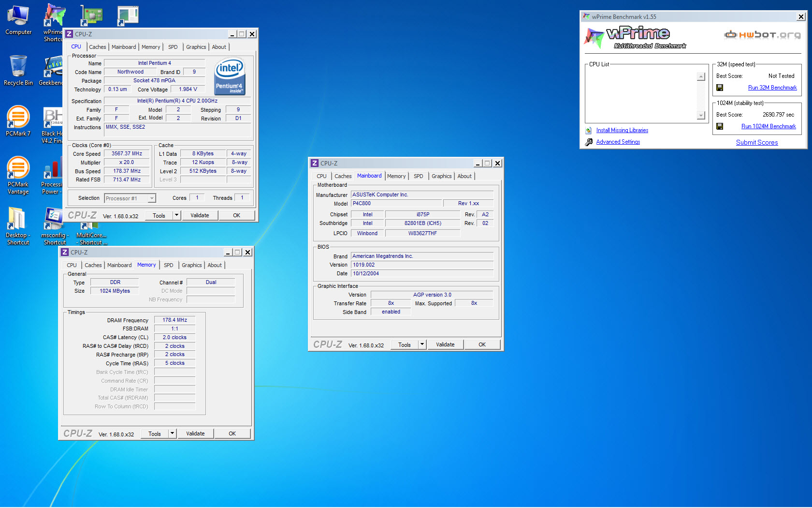The width and height of the screenshot is (812, 508).
Task: Click the Instructions field MMX, SSE, SSE2
Action: click(177, 130)
